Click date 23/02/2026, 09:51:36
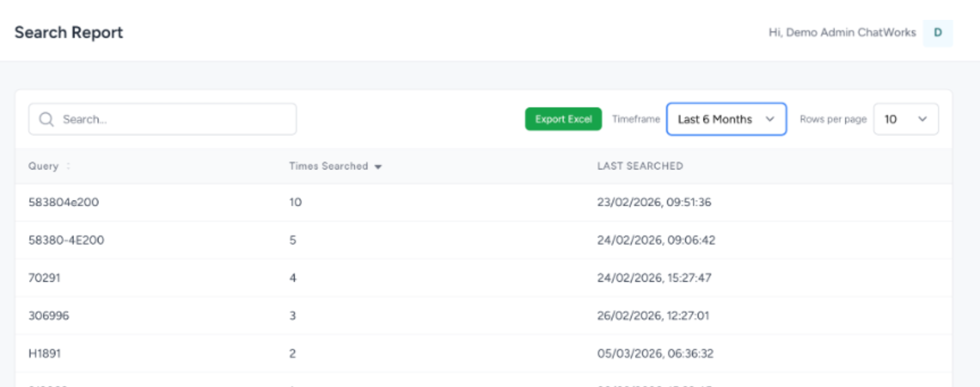This screenshot has width=980, height=387. coord(654,202)
